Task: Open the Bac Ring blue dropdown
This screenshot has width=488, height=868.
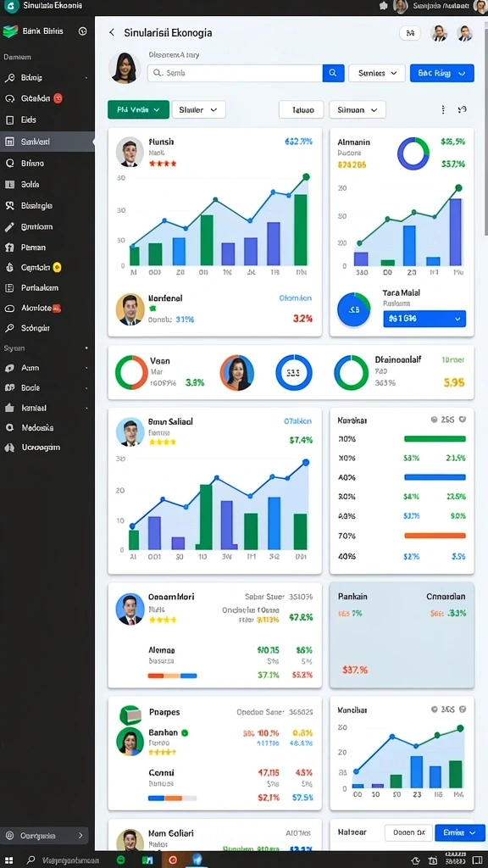Action: tap(441, 73)
